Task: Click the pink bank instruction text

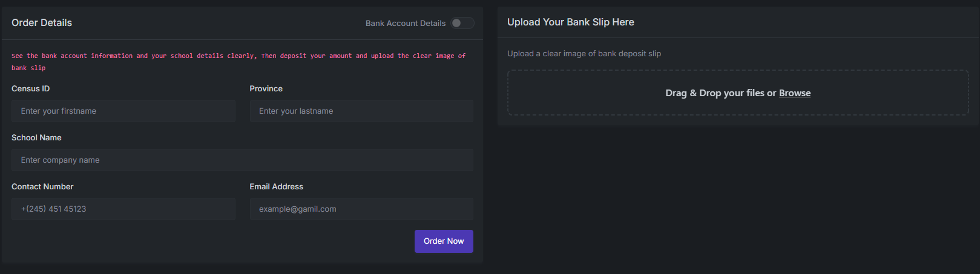Action: (x=238, y=56)
